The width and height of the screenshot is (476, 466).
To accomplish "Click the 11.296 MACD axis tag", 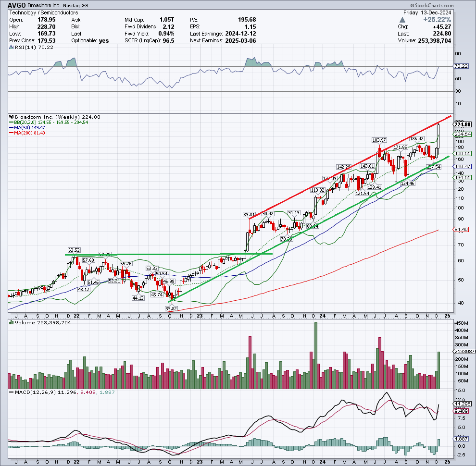I will click(463, 404).
